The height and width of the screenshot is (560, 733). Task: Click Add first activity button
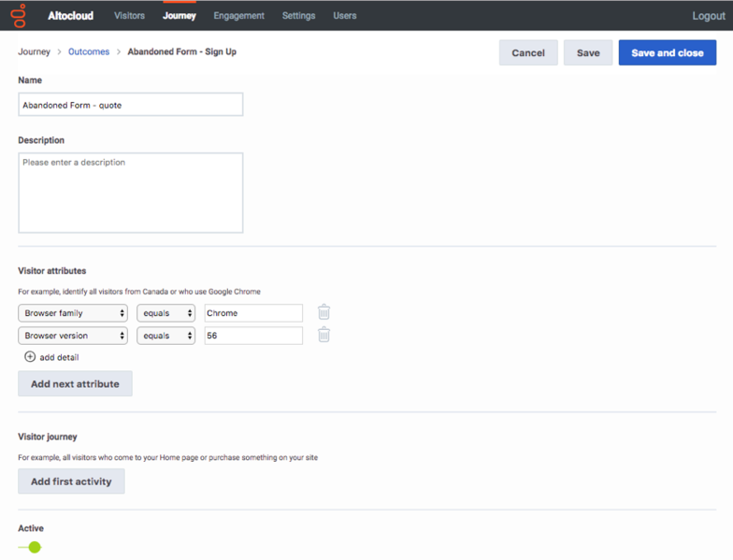pos(71,481)
